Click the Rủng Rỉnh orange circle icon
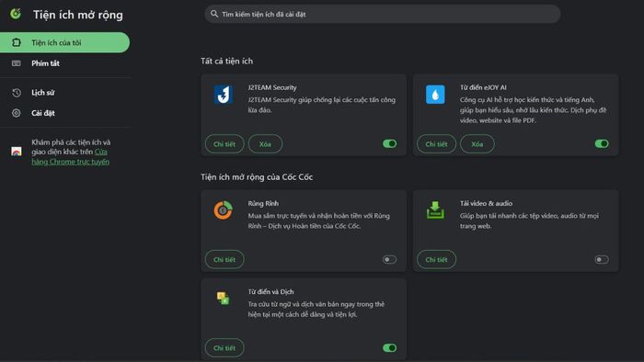644x362 pixels. (223, 210)
